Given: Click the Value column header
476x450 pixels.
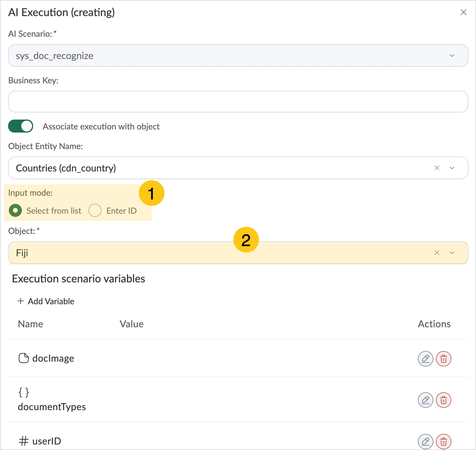Looking at the screenshot, I should (132, 324).
